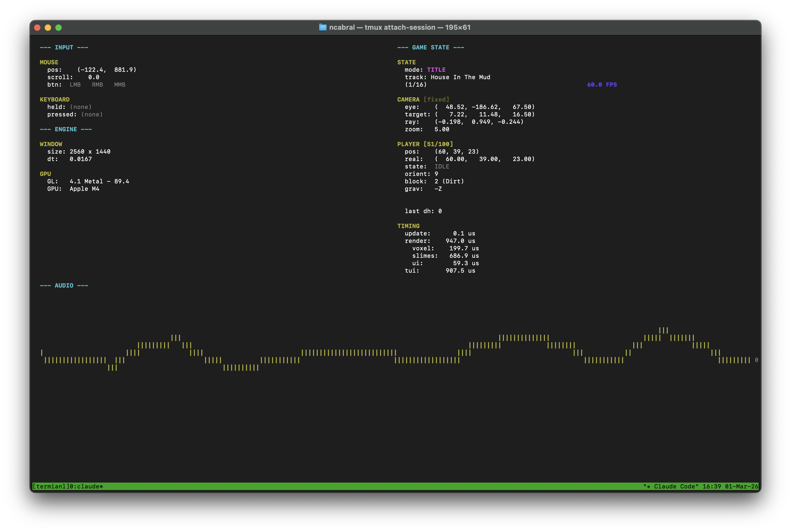791x532 pixels.
Task: Click the red close window button
Action: (x=37, y=27)
